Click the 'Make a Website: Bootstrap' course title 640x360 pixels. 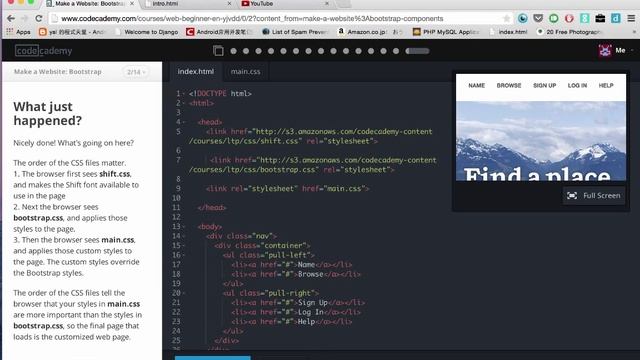58,71
